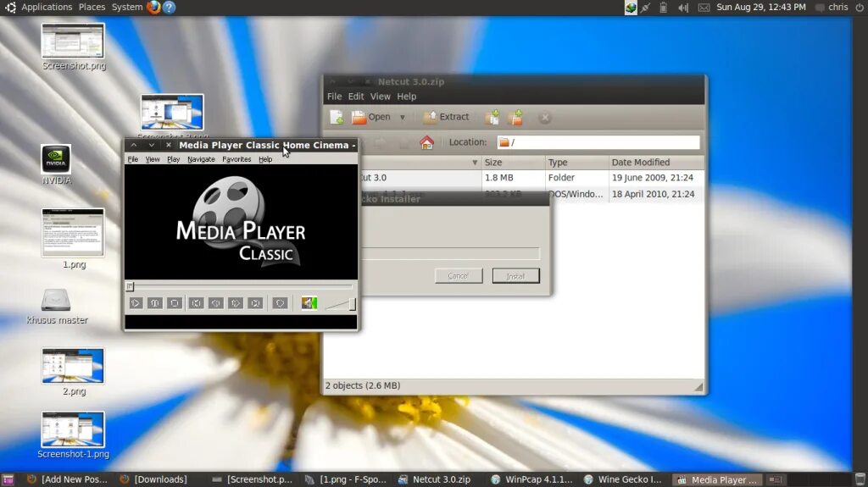Open File menu in Netcut 3.0.zip window
Viewport: 868px width, 487px height.
(334, 97)
